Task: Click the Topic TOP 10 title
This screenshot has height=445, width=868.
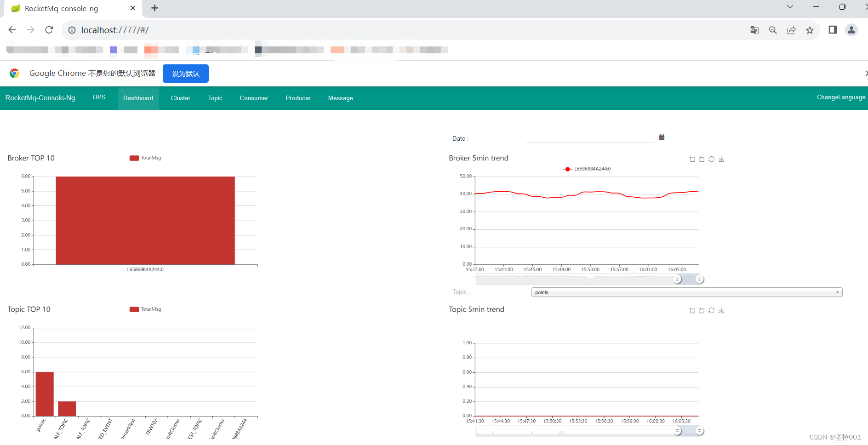Action: click(x=29, y=309)
